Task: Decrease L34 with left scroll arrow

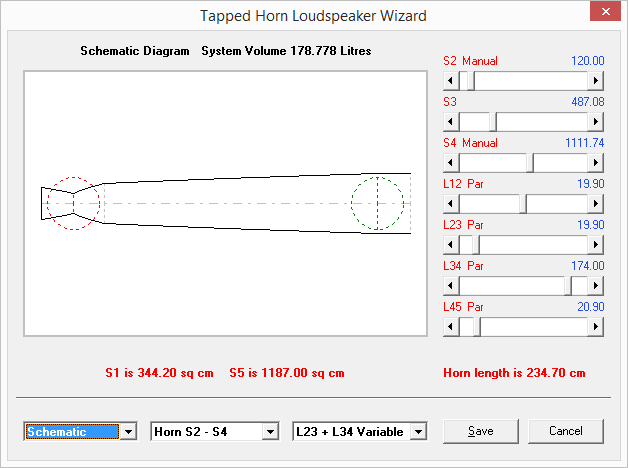Action: (x=451, y=286)
